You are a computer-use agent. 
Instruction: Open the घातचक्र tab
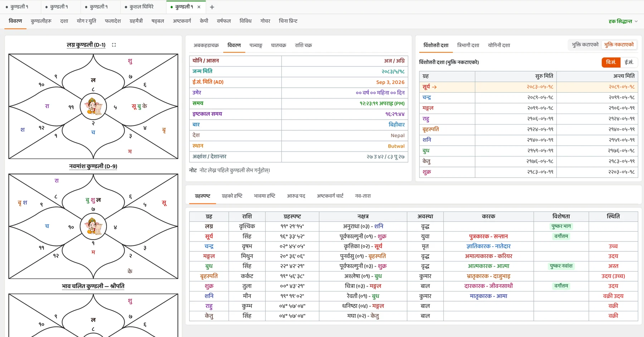point(278,45)
